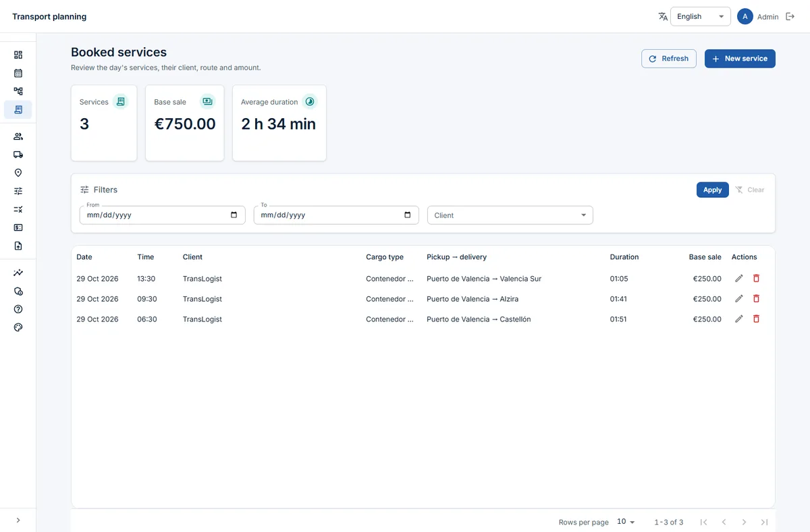Click the logout icon next to Admin
The width and height of the screenshot is (810, 532).
tap(790, 16)
